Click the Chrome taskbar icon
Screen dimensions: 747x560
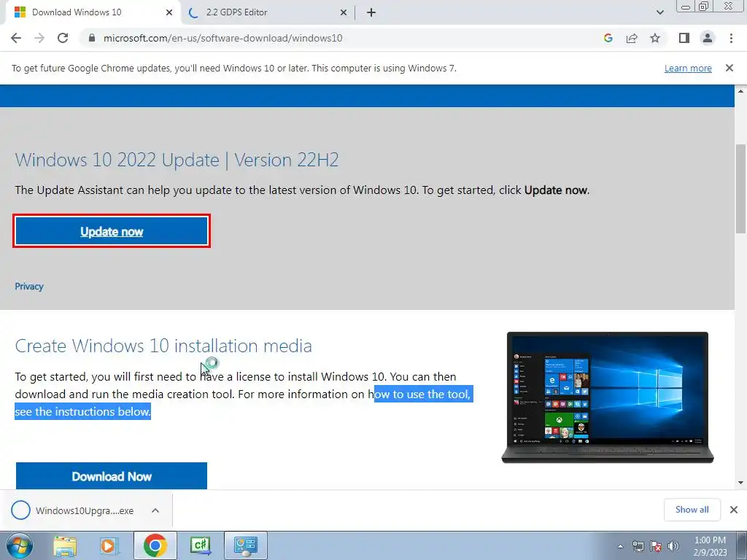(x=155, y=545)
